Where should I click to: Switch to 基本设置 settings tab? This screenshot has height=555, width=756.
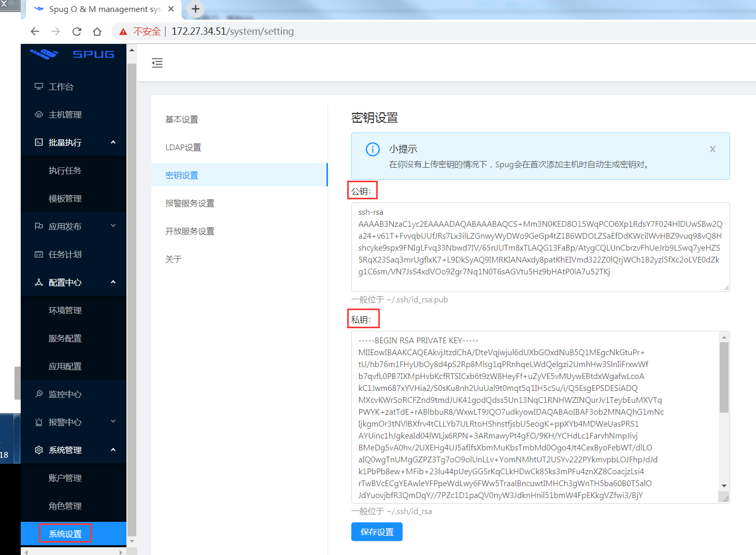tap(239, 119)
